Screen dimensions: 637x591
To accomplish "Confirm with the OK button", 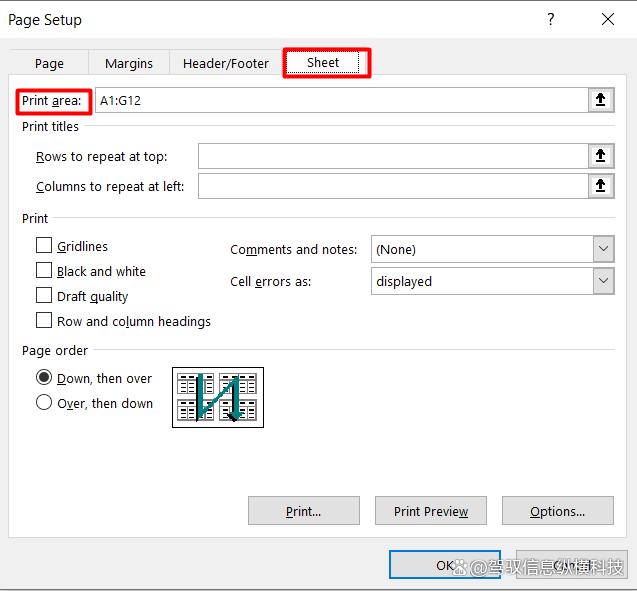I will (445, 565).
